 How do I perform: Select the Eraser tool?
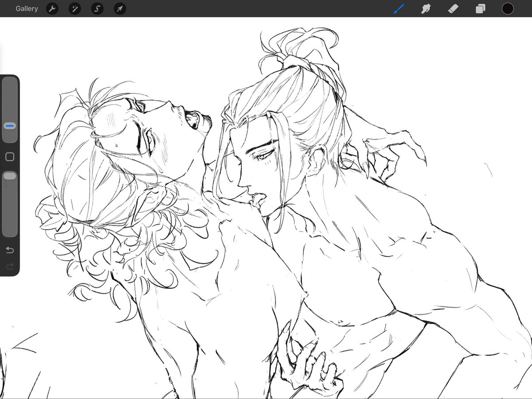pos(453,8)
